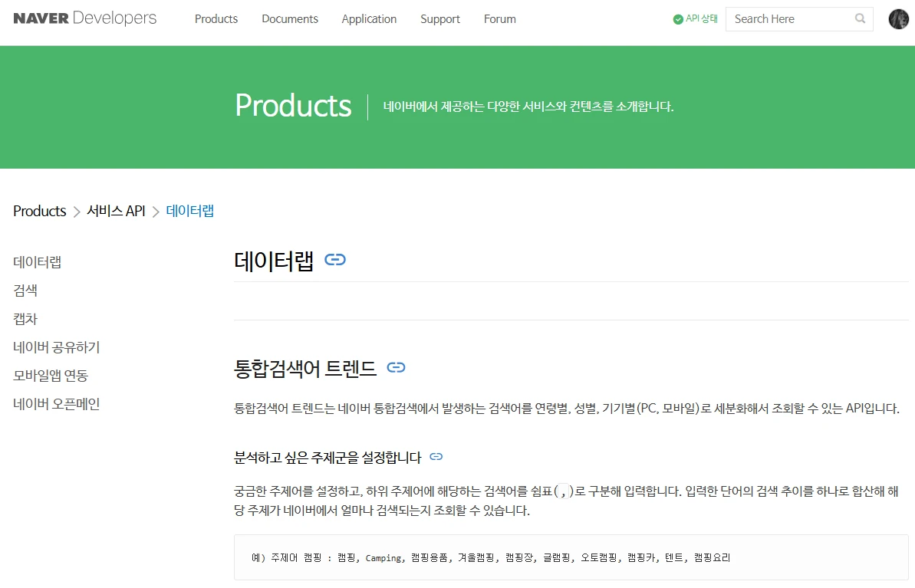915x588 pixels.
Task: Click the search magnifier icon
Action: (x=861, y=19)
